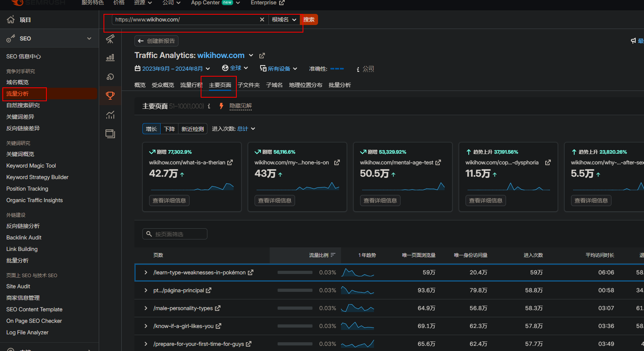Screen dimensions: 644x351
Task: Expand the /learn-type-weaknesses-in-pokémon row
Action: [x=146, y=272]
